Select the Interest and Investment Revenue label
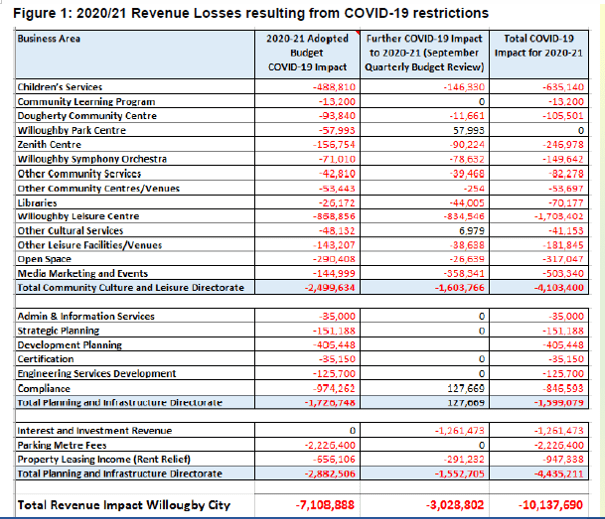This screenshot has width=605, height=519. point(95,431)
